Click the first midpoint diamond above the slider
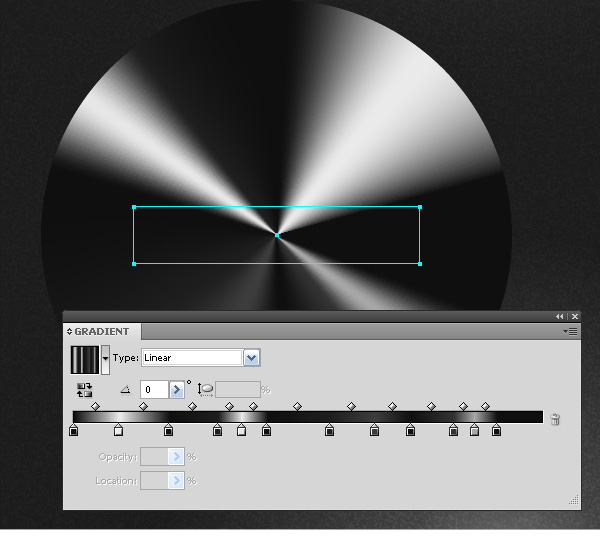The height and width of the screenshot is (551, 600). point(96,406)
